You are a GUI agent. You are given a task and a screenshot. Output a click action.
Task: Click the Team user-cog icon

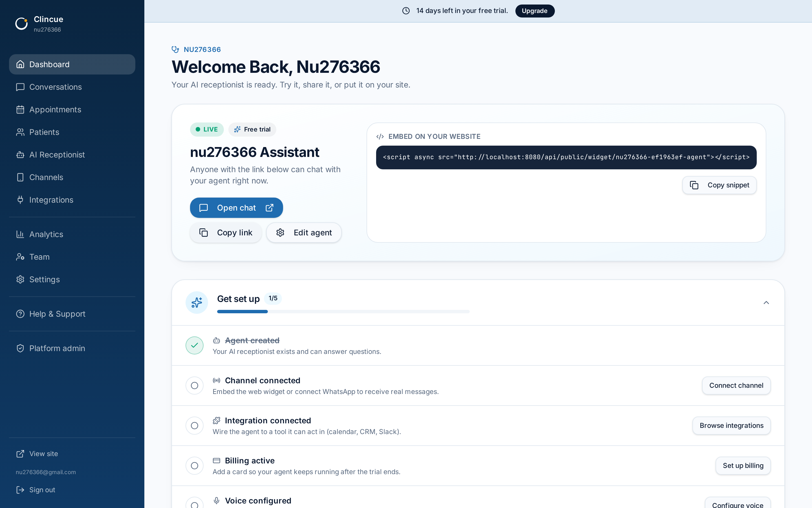point(21,257)
